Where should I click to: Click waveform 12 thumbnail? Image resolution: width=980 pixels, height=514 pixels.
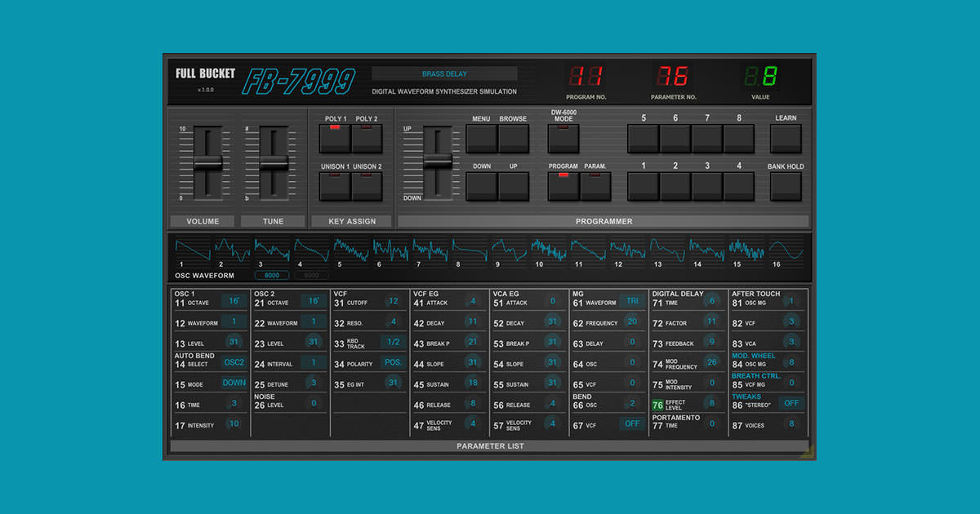point(627,249)
